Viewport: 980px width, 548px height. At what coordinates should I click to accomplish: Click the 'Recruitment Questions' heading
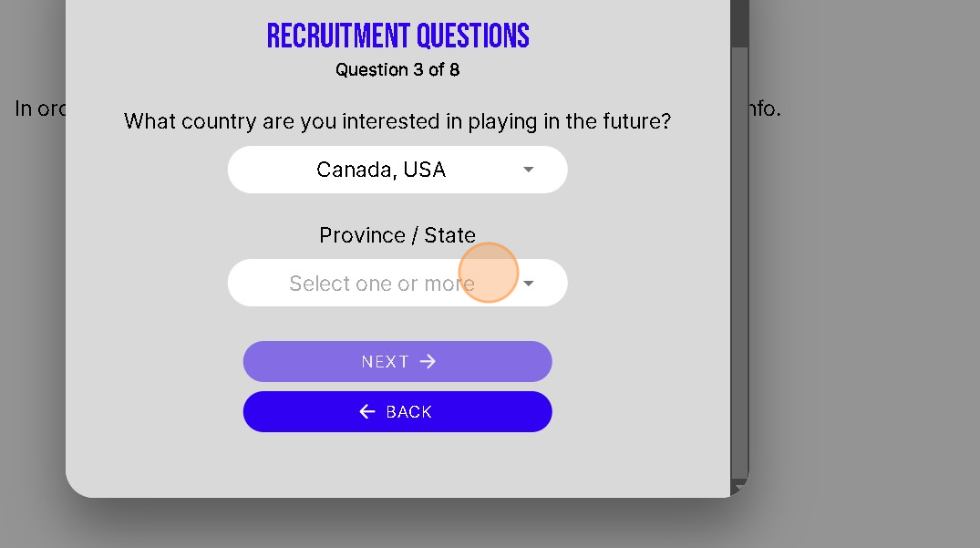pos(397,36)
